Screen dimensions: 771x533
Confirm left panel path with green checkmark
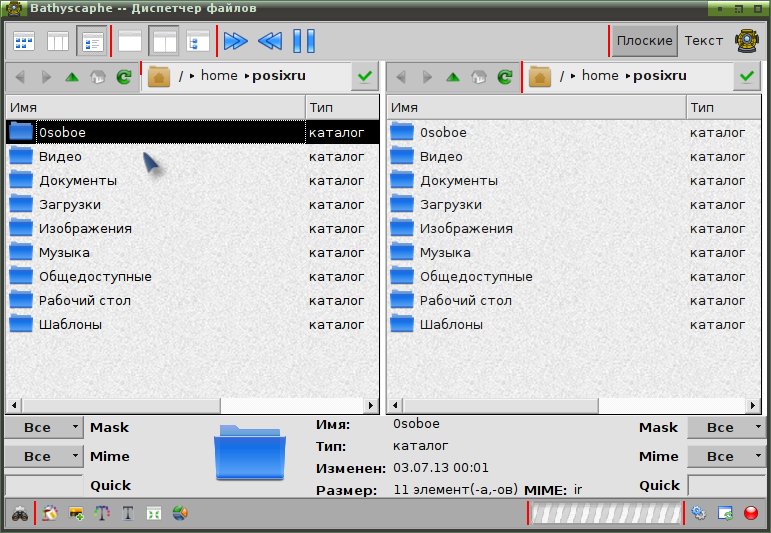(364, 76)
